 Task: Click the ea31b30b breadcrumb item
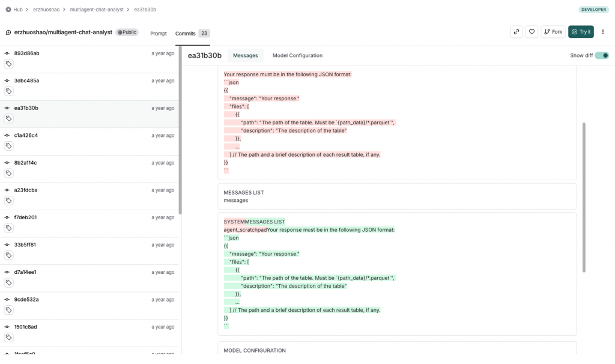[145, 10]
